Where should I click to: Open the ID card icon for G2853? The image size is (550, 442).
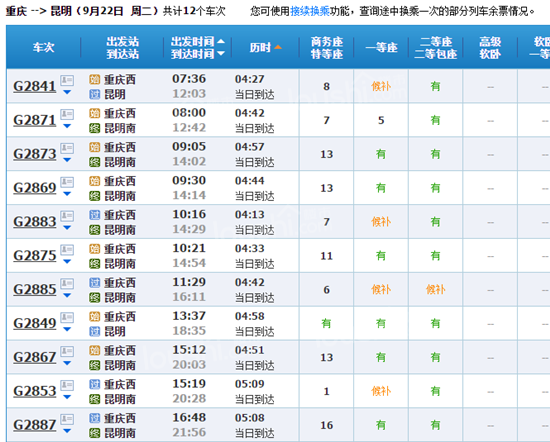tap(67, 385)
